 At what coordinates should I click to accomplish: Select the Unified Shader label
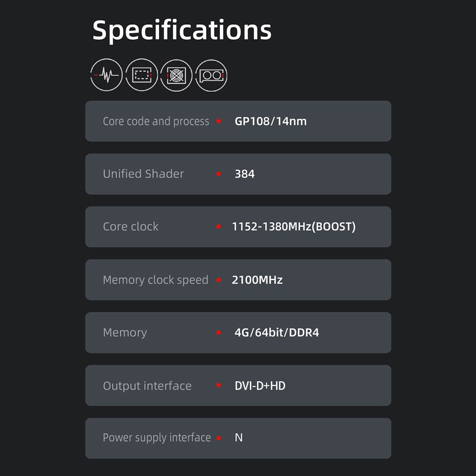tap(143, 174)
